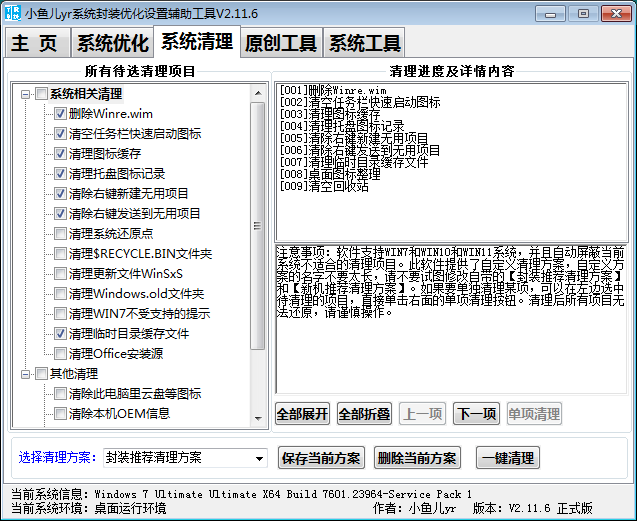Disable the 清理临时目录缓存文件 checkbox
Screen dimensions: 637x521
60,334
